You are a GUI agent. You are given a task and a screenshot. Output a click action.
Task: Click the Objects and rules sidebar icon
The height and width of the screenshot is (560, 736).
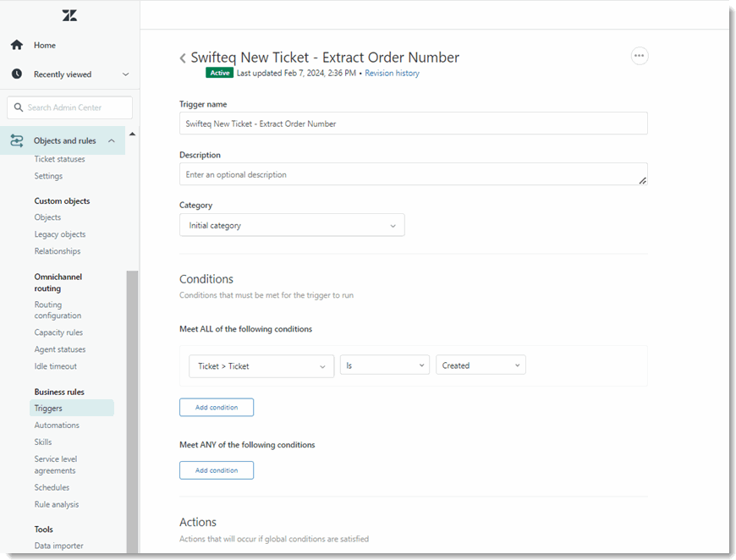pyautogui.click(x=16, y=140)
